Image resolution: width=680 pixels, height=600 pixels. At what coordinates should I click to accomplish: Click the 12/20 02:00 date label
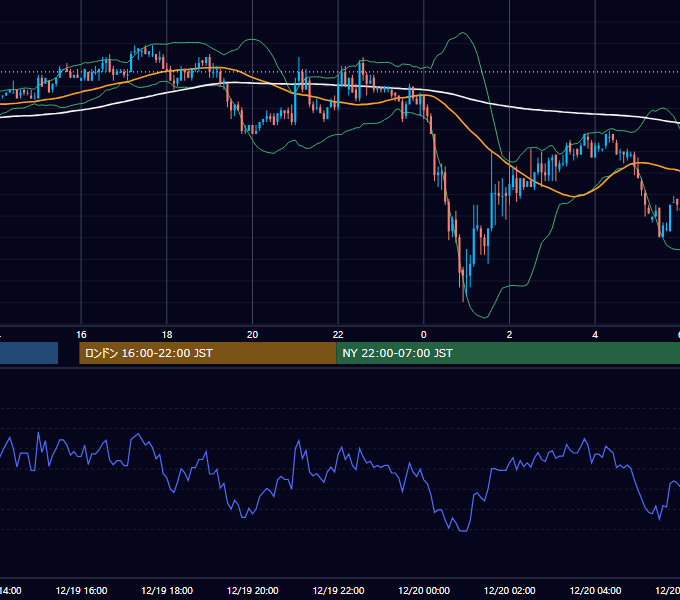510,590
